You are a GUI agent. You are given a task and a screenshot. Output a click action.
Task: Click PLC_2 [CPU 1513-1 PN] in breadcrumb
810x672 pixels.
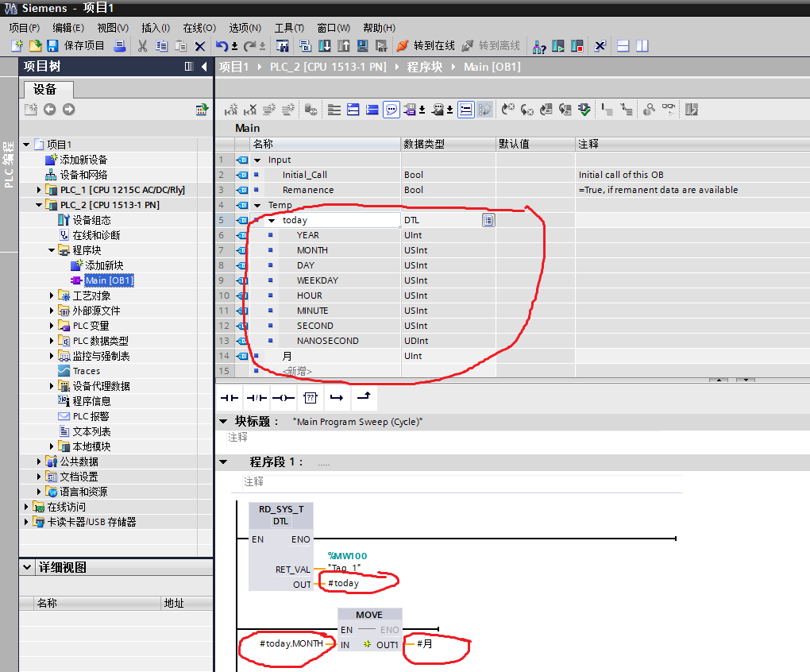[328, 68]
